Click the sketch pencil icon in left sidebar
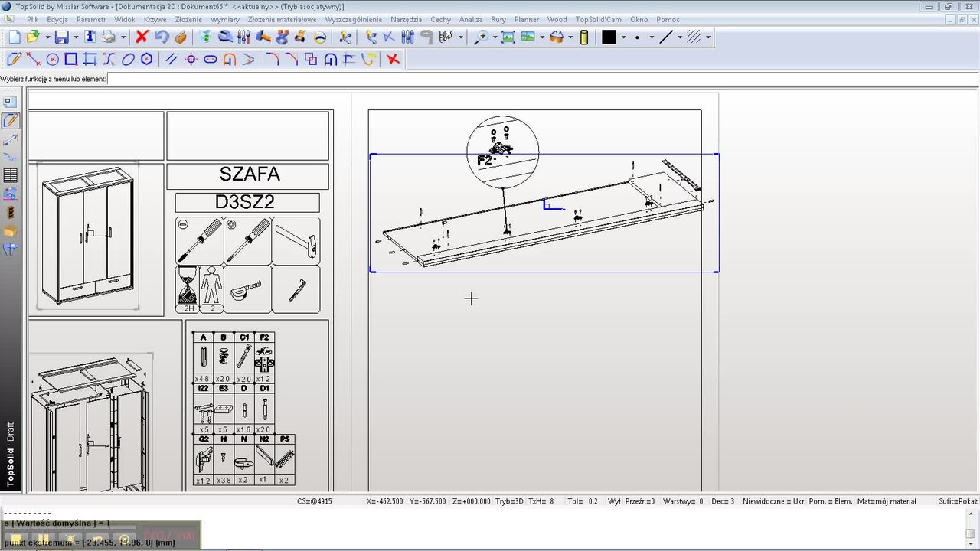Image resolution: width=980 pixels, height=551 pixels. click(11, 121)
